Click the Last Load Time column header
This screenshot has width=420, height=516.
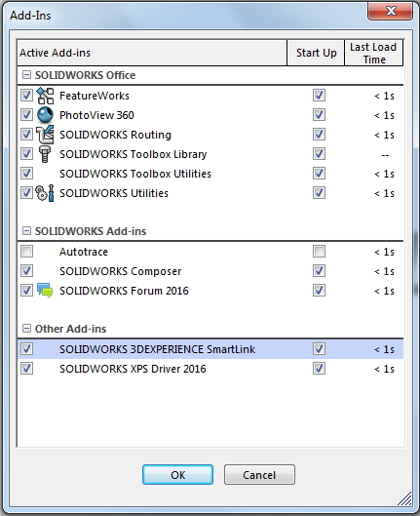click(373, 53)
